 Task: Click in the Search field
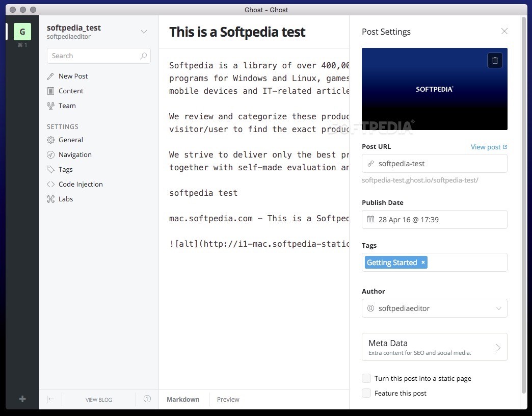99,56
